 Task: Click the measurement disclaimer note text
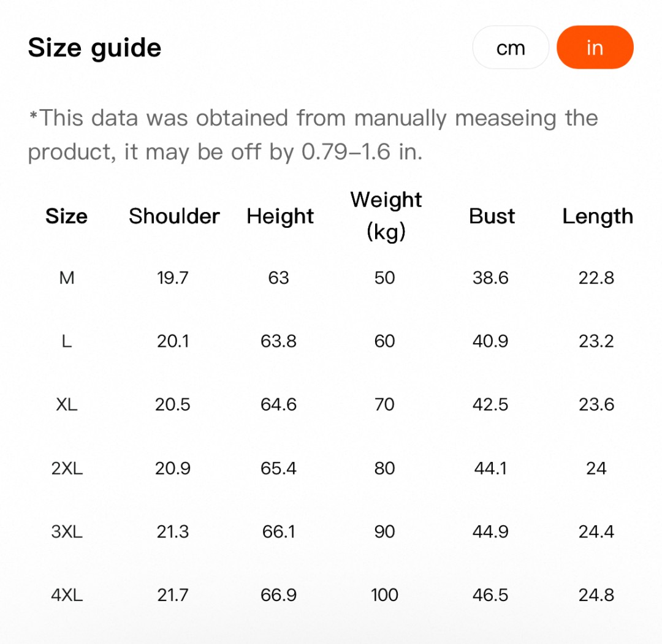click(313, 134)
